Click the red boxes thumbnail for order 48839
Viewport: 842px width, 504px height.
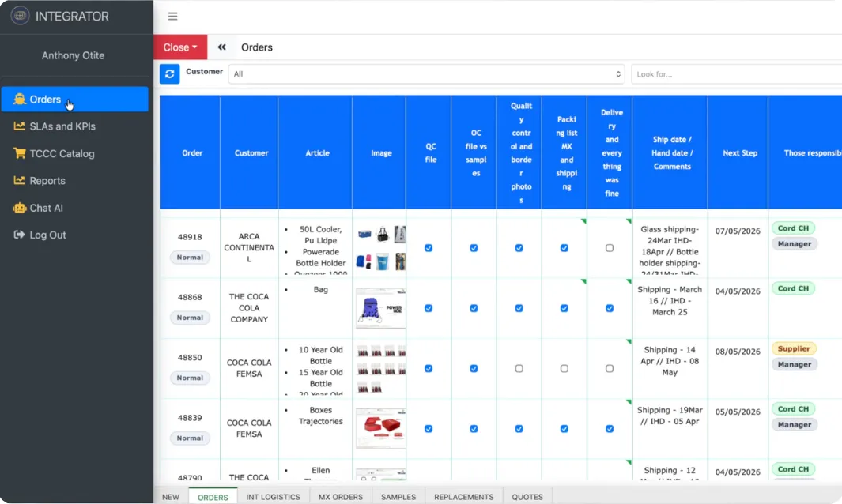click(x=380, y=428)
